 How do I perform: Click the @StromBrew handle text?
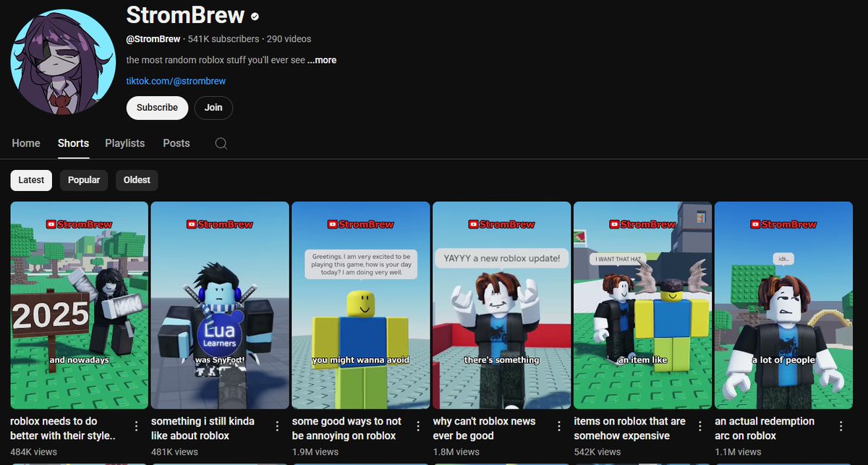(153, 39)
